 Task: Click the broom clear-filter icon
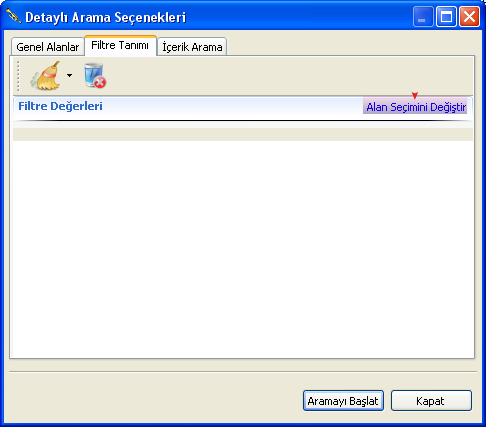click(x=46, y=76)
